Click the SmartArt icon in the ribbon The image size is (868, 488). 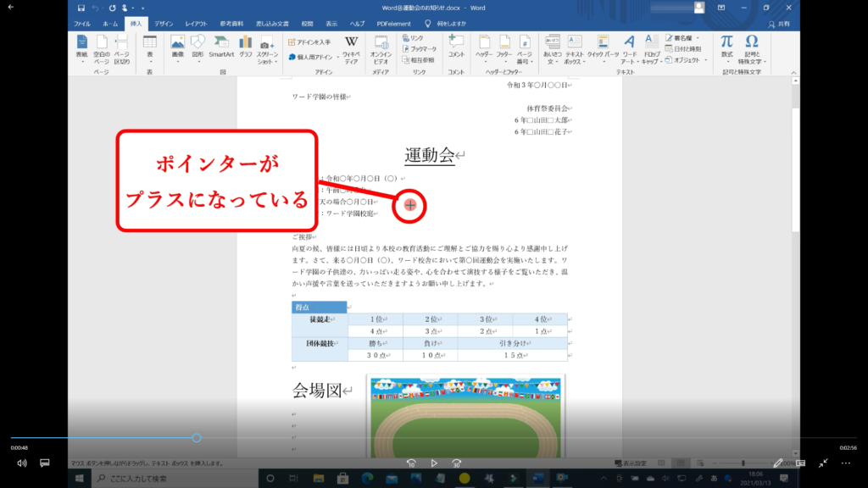(221, 46)
